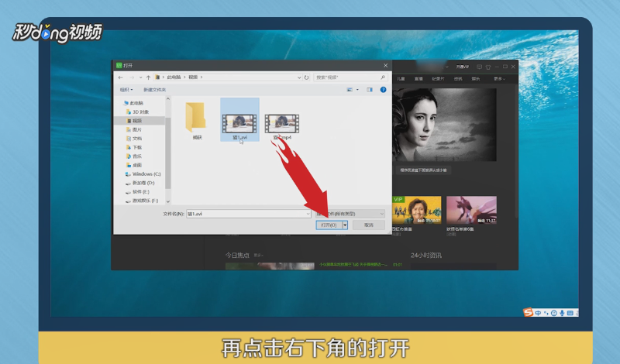
Task: Click the change view icon
Action: (350, 90)
